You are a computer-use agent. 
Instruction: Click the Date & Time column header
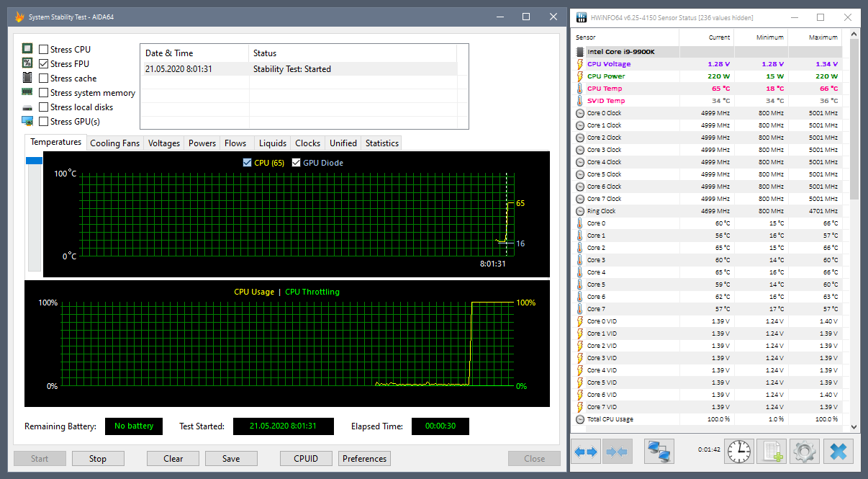[x=194, y=53]
